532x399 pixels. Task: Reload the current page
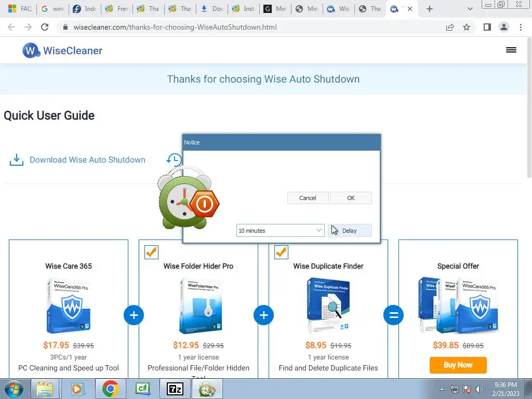[45, 27]
